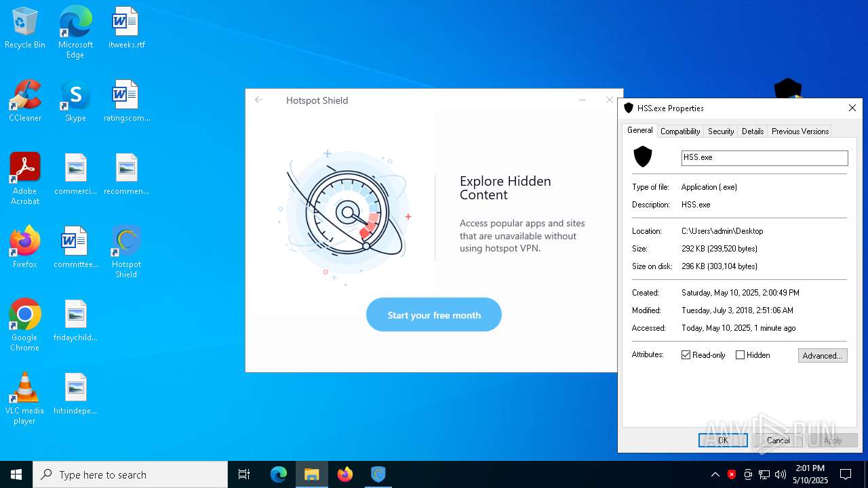Open Task View in taskbar
The image size is (868, 488).
point(244,474)
